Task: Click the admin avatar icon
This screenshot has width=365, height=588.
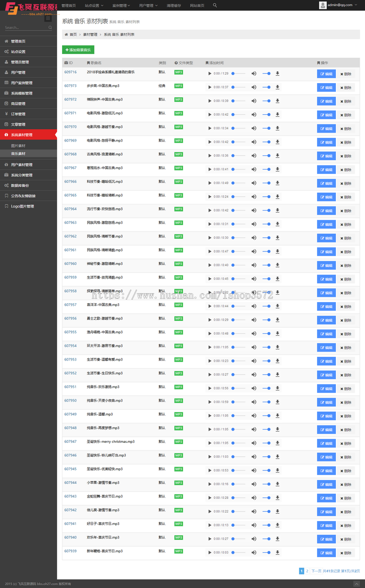Action: (x=323, y=5)
